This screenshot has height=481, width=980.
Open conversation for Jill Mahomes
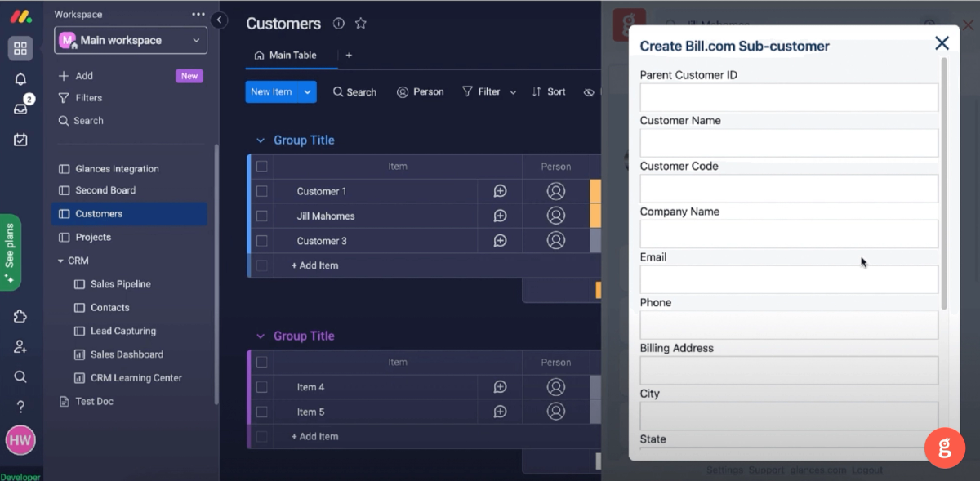pyautogui.click(x=500, y=216)
